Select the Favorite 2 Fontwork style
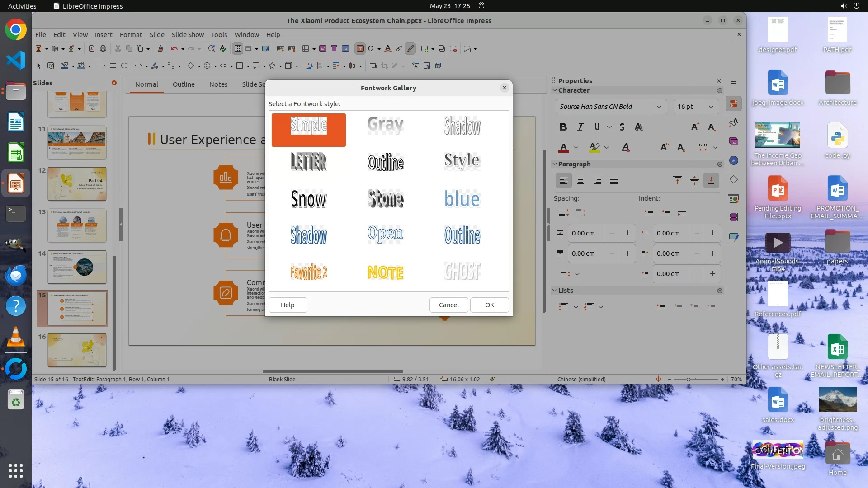 (x=308, y=272)
